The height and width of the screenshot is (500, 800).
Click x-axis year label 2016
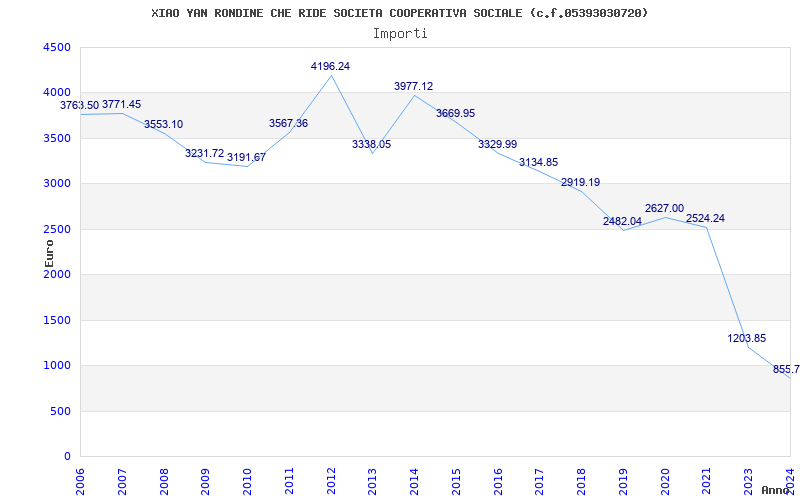[498, 481]
